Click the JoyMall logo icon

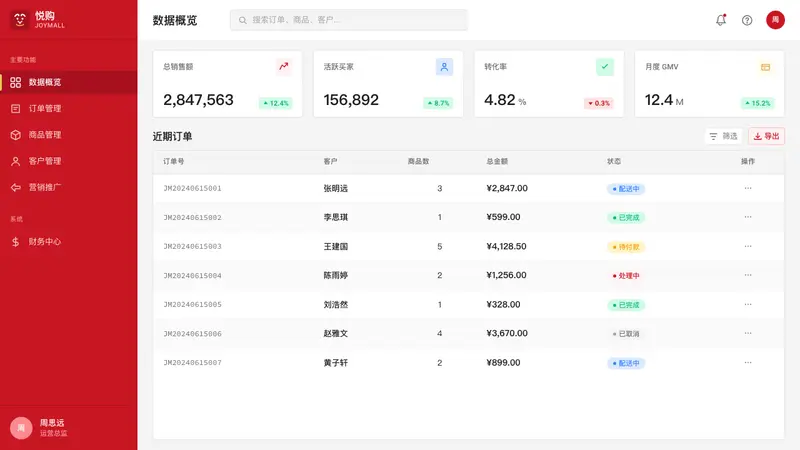click(x=20, y=20)
